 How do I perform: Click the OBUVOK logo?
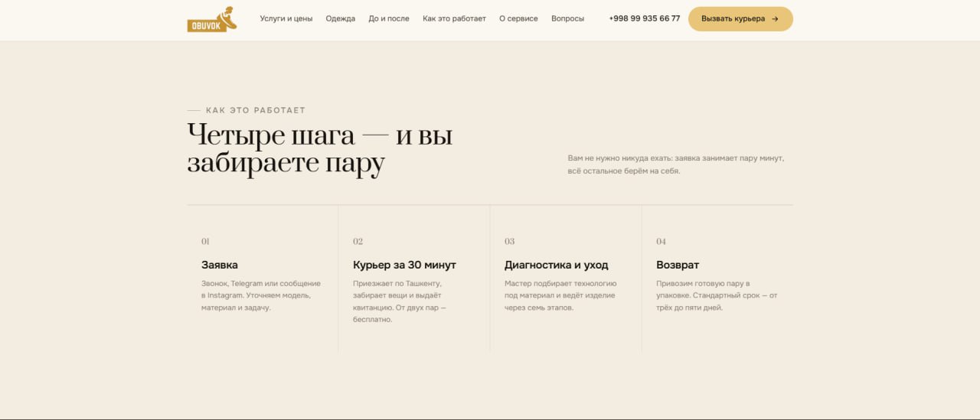(x=212, y=19)
